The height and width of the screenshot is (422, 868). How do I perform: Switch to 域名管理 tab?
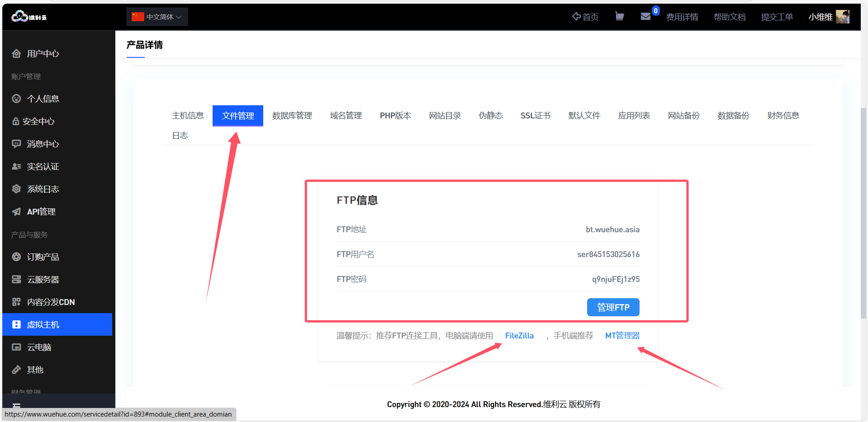[x=346, y=116]
